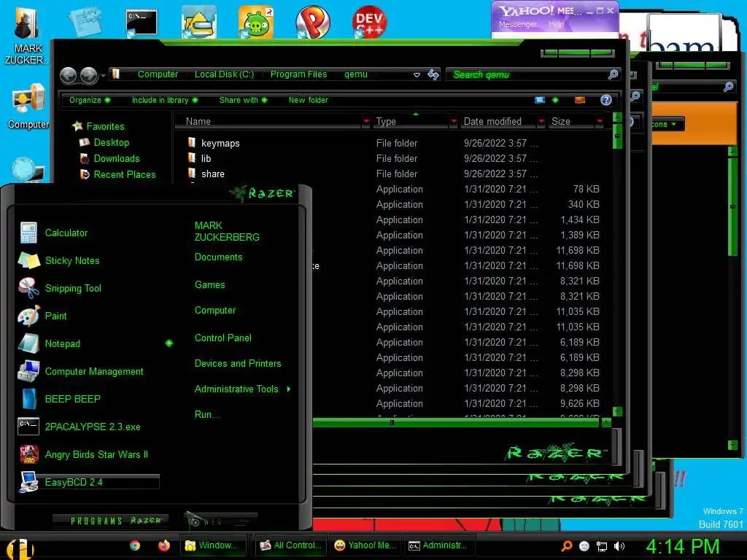
Task: Launch Chrome from the taskbar
Action: [x=135, y=545]
